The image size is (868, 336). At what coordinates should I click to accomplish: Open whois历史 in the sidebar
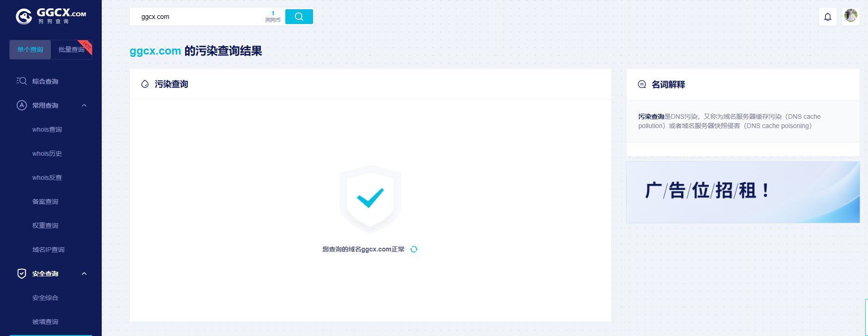point(47,153)
